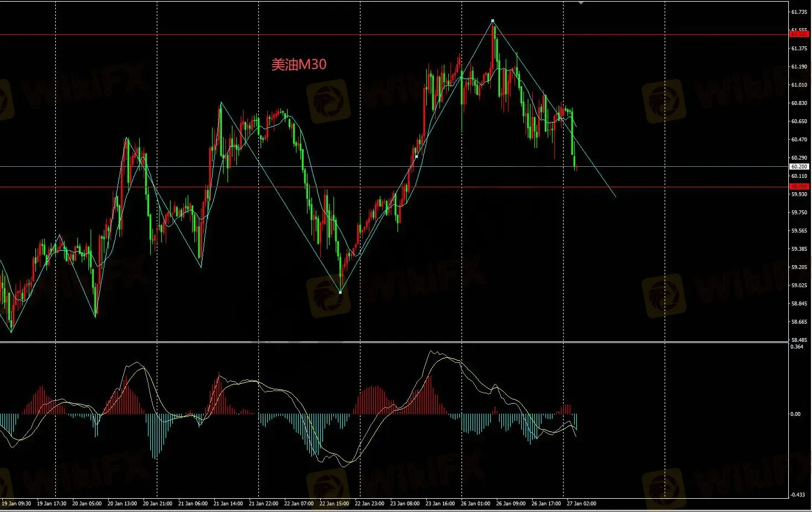Click the 59.025 price axis label
812x512 pixels.
click(x=799, y=286)
